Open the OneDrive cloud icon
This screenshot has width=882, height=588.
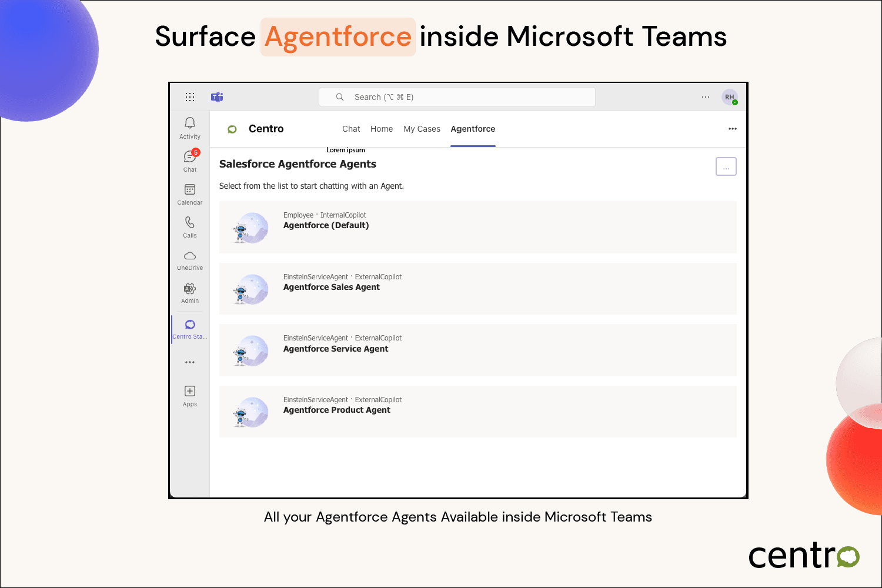(x=190, y=256)
